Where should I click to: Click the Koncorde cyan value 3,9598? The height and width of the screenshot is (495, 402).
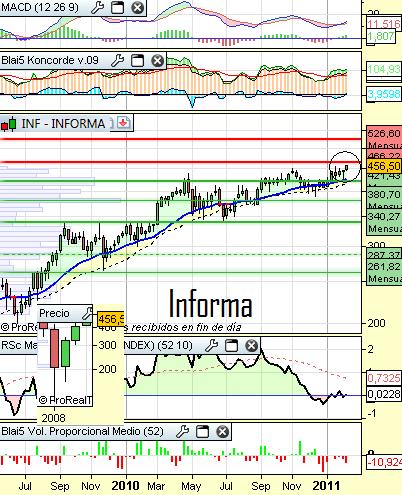click(384, 94)
